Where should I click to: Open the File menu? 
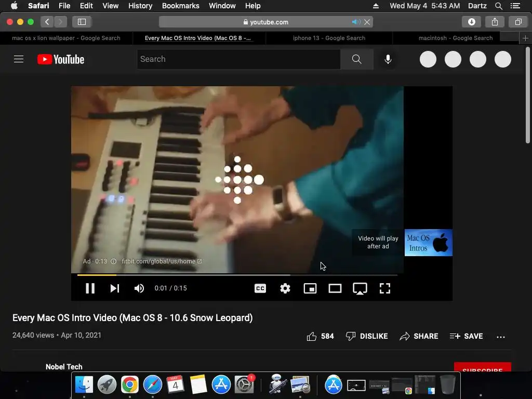(64, 6)
